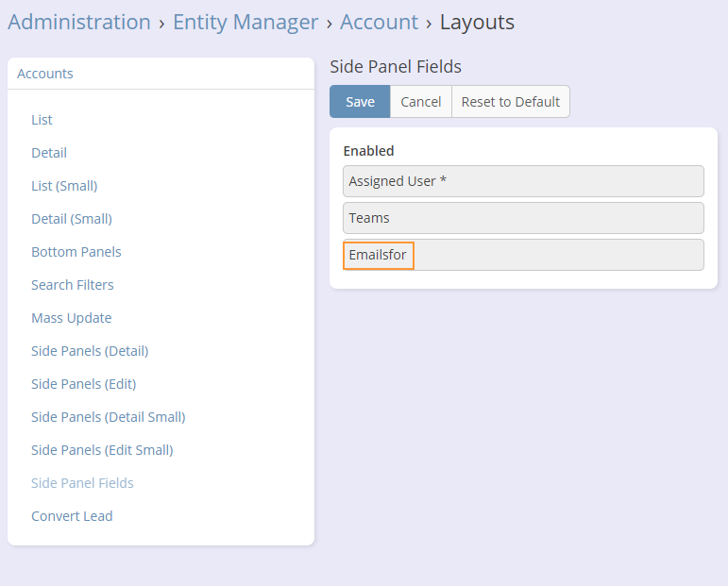The height and width of the screenshot is (586, 728).
Task: Open Side Panels (Edit Small) layout
Action: tap(102, 450)
